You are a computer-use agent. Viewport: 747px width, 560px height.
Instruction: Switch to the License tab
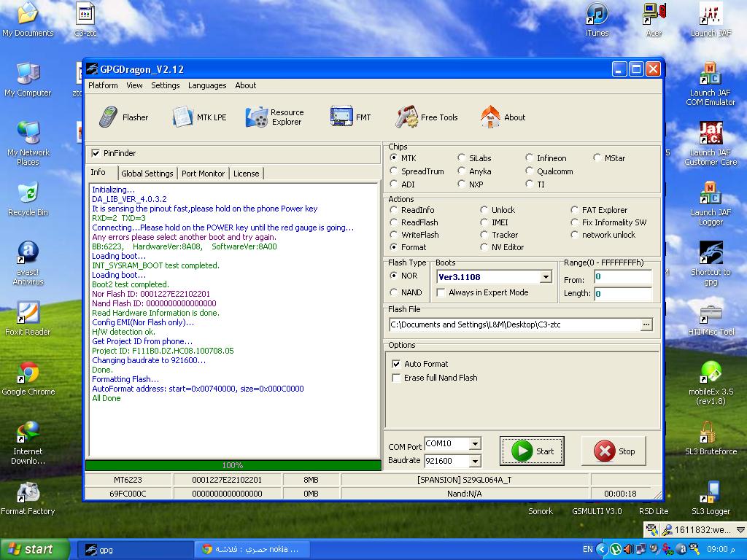pos(247,174)
